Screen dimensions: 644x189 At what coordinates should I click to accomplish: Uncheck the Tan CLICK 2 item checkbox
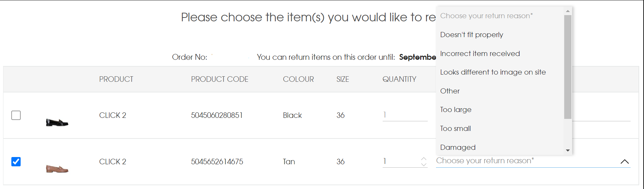click(16, 162)
